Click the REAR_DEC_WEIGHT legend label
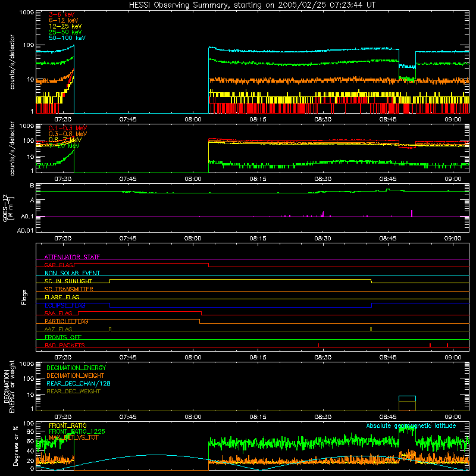The image size is (476, 476). point(73,392)
